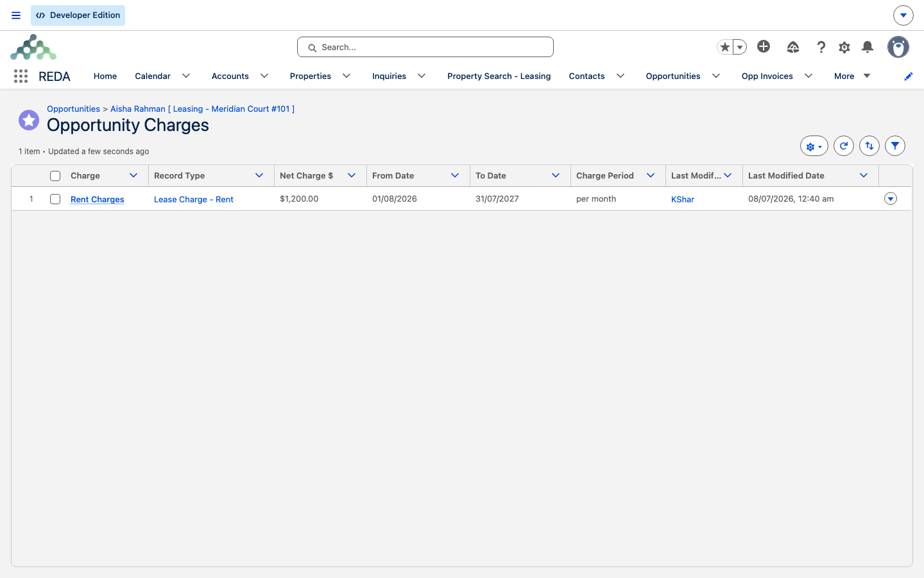This screenshot has height=578, width=924.
Task: Click the Search input field
Action: (x=425, y=47)
